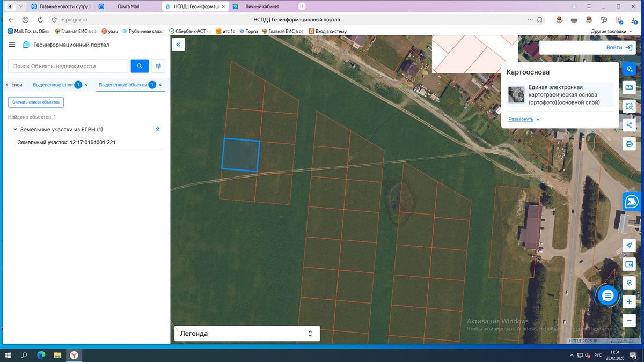Zoom out the map with the minus button

(629, 320)
